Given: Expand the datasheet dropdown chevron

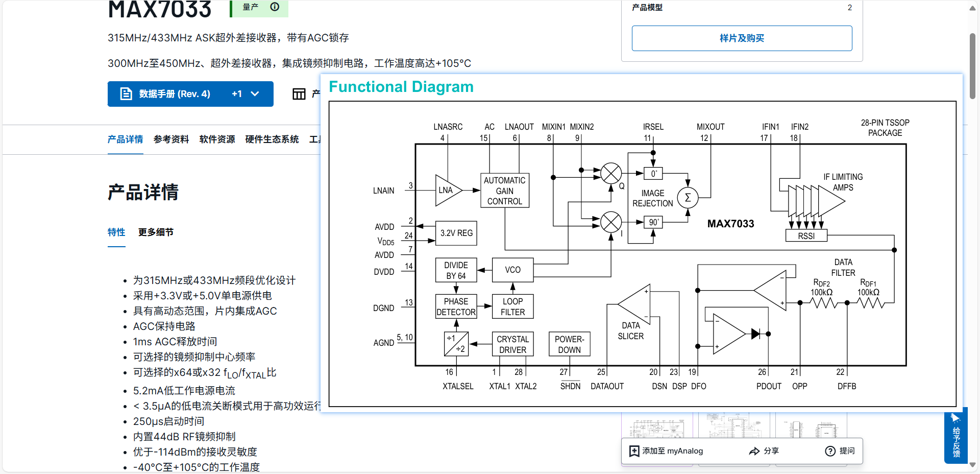Looking at the screenshot, I should (x=255, y=94).
